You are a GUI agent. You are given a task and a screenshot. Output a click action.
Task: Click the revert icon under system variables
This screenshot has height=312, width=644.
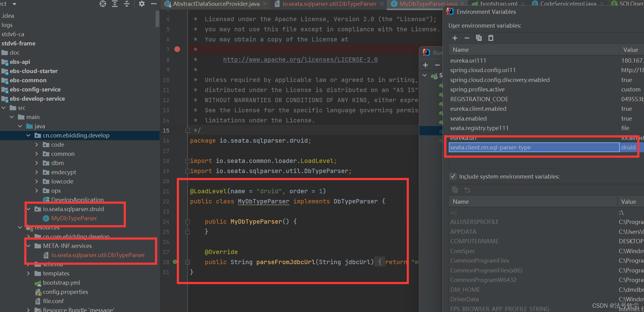point(467,190)
